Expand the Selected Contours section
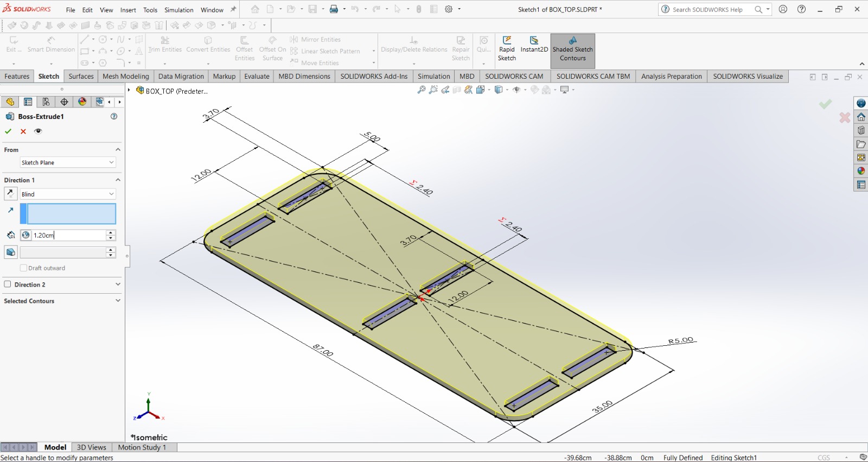 118,301
